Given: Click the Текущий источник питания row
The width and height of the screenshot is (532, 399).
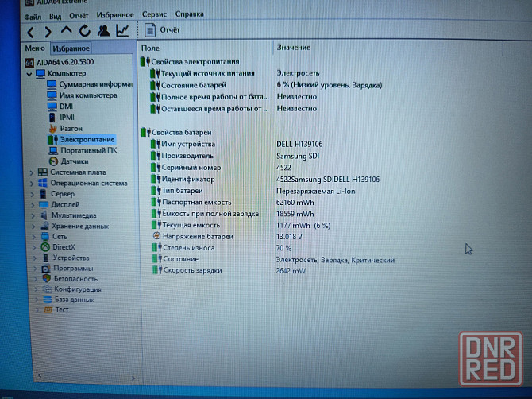Looking at the screenshot, I should [234, 73].
